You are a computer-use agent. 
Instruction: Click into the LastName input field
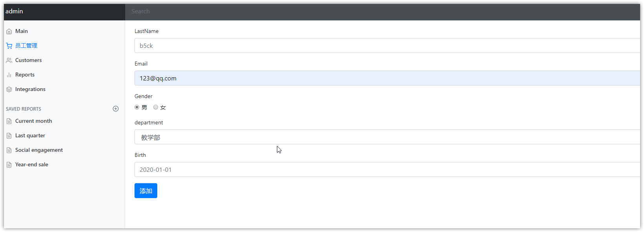coord(387,46)
